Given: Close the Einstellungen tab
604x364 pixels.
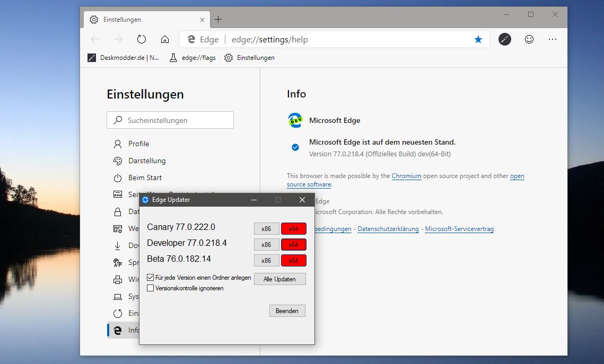Looking at the screenshot, I should [x=202, y=20].
